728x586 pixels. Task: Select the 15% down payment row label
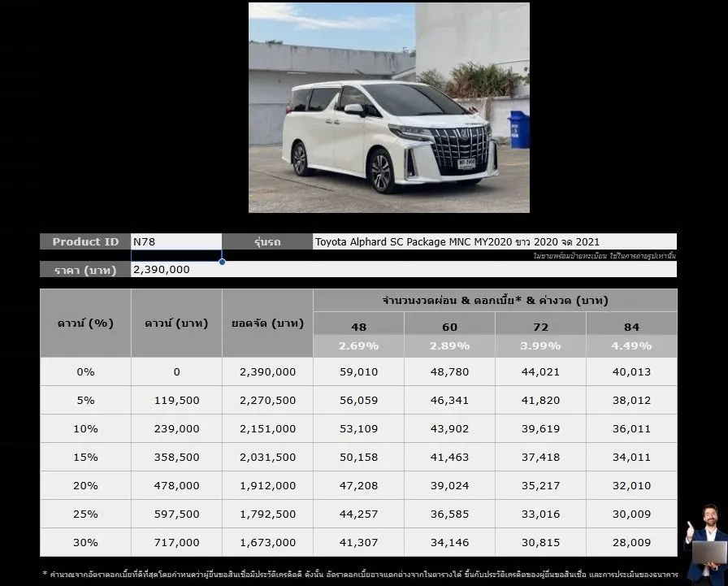coord(85,457)
